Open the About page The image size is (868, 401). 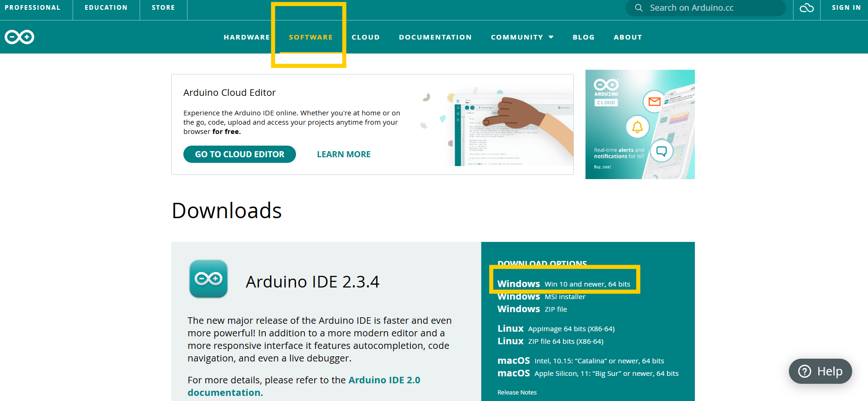628,37
